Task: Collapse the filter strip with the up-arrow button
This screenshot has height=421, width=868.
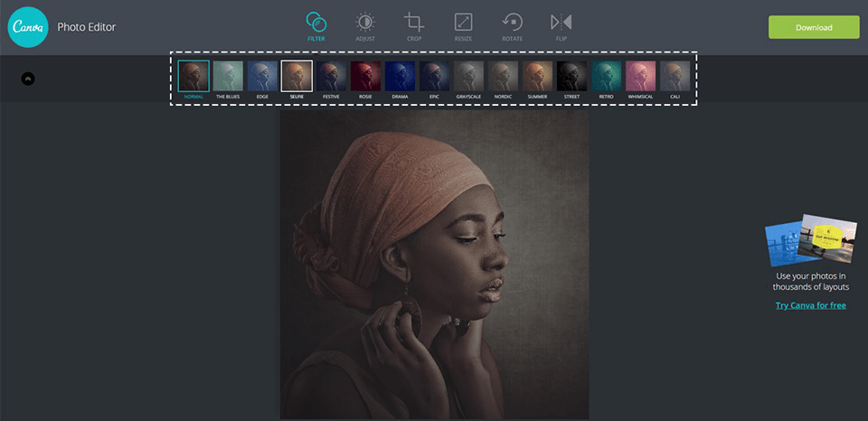Action: click(x=28, y=80)
